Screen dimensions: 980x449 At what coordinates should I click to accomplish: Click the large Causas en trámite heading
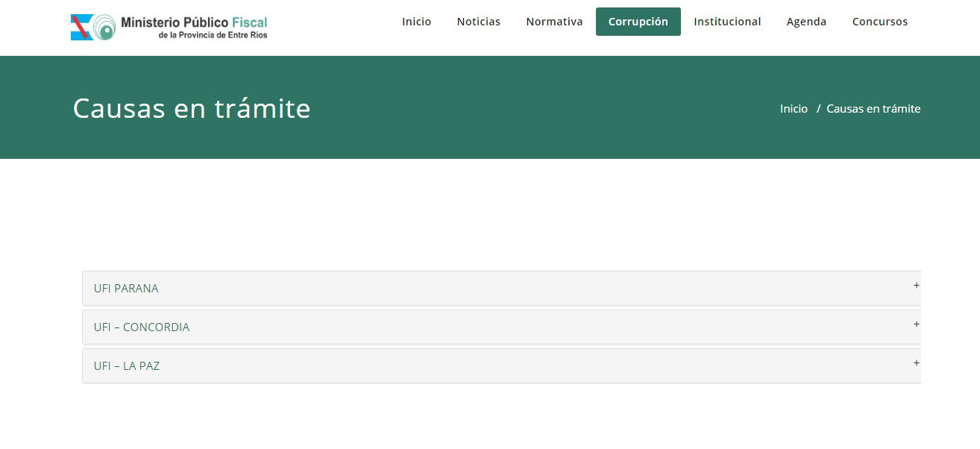192,109
